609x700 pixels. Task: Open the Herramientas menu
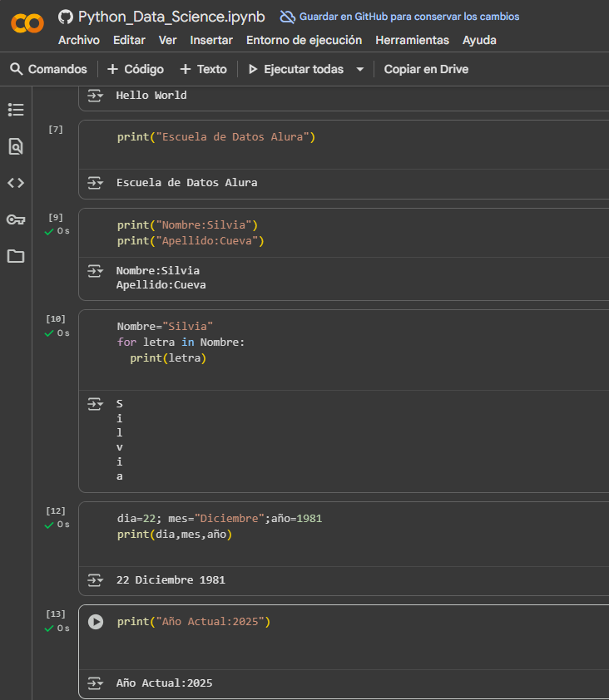[x=412, y=40]
